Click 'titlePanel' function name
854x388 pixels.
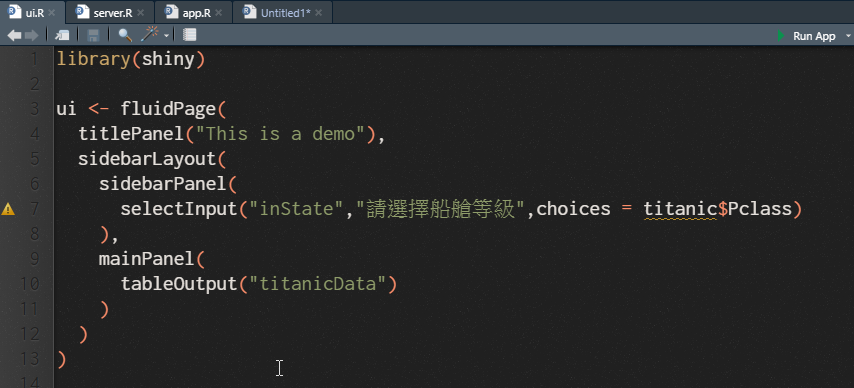pyautogui.click(x=131, y=134)
